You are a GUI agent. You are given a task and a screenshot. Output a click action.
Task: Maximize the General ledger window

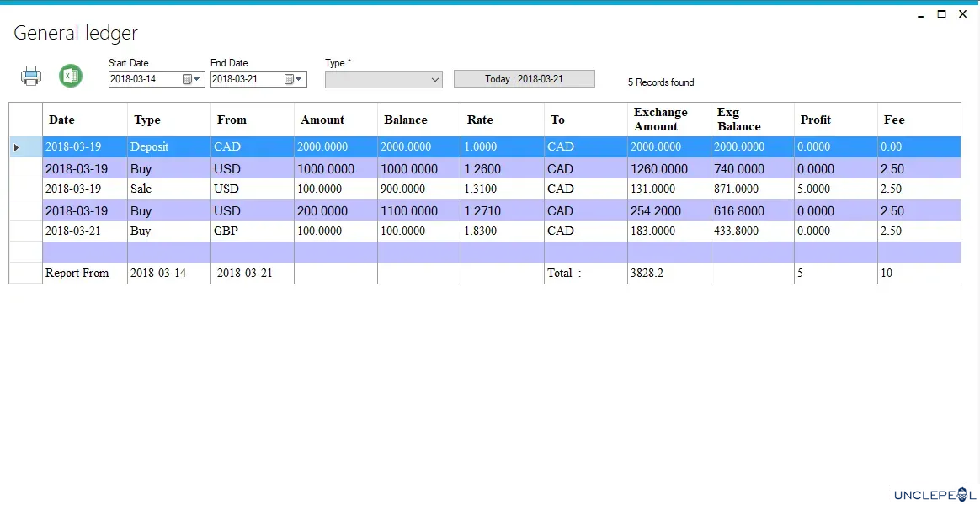coord(942,14)
